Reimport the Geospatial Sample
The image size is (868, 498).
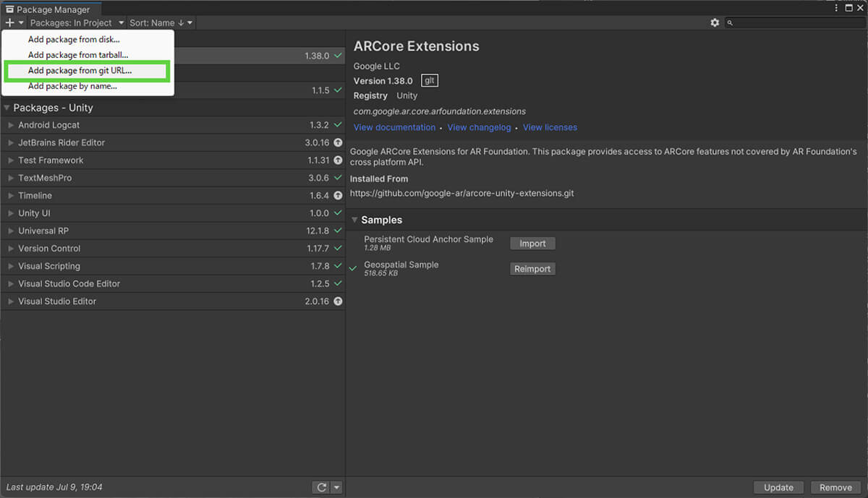point(532,269)
